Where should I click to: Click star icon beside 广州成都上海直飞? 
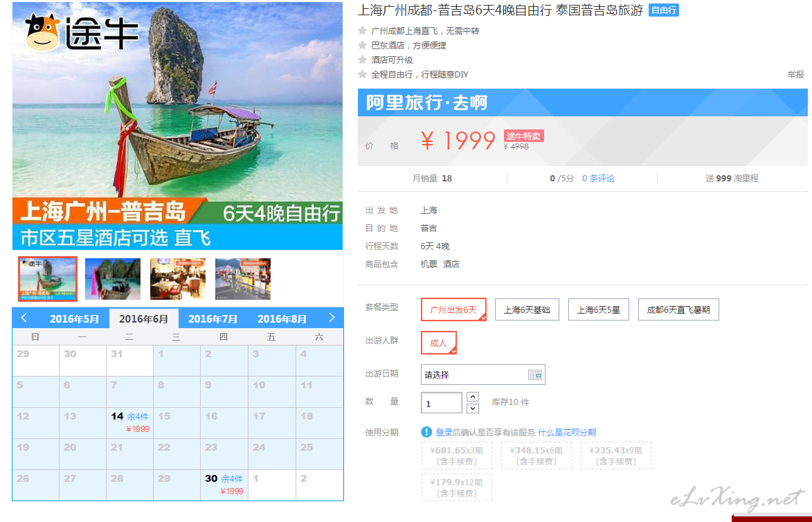[363, 30]
